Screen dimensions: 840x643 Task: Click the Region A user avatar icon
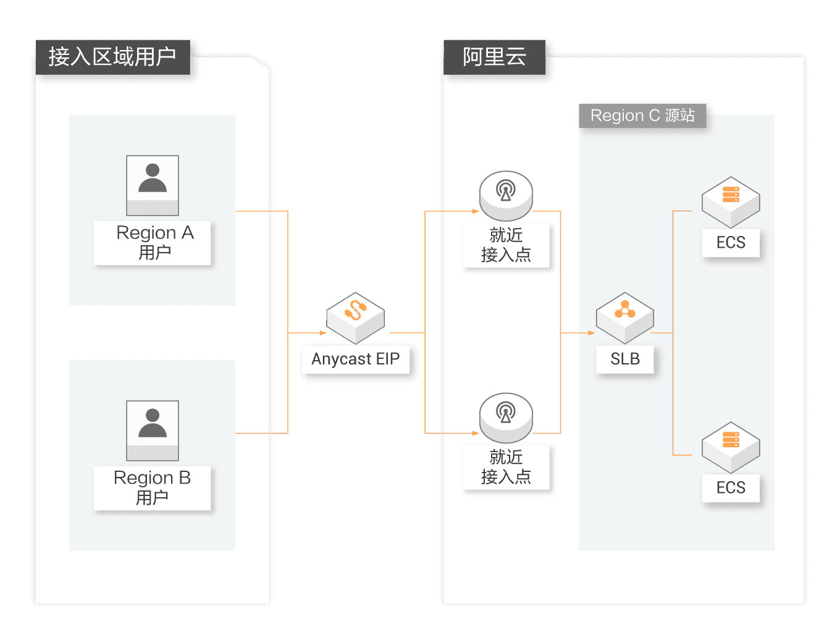tap(153, 185)
